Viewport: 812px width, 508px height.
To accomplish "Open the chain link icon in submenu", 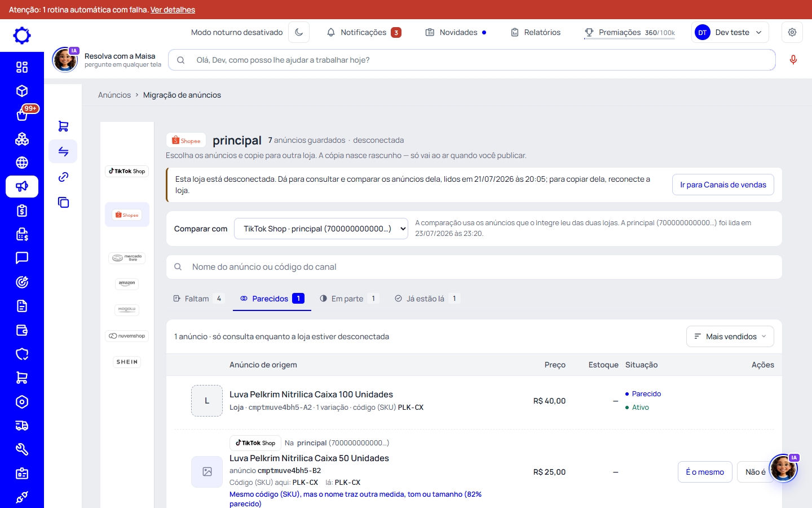I will (x=63, y=177).
